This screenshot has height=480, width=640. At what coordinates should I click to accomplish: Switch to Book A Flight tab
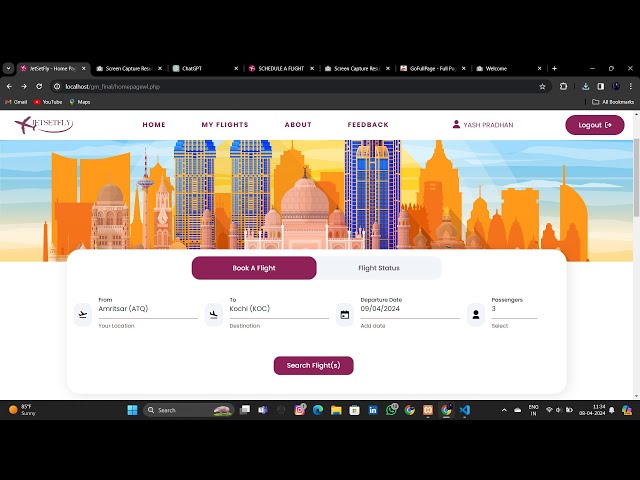pos(254,268)
